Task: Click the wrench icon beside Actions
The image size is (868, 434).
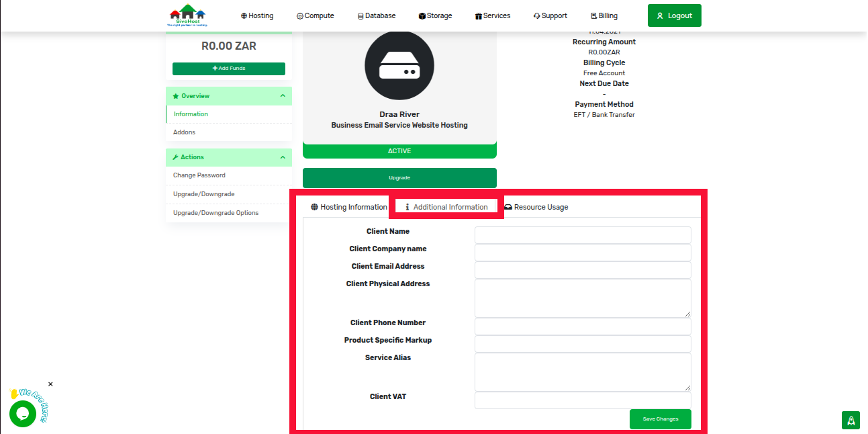Action: point(176,157)
